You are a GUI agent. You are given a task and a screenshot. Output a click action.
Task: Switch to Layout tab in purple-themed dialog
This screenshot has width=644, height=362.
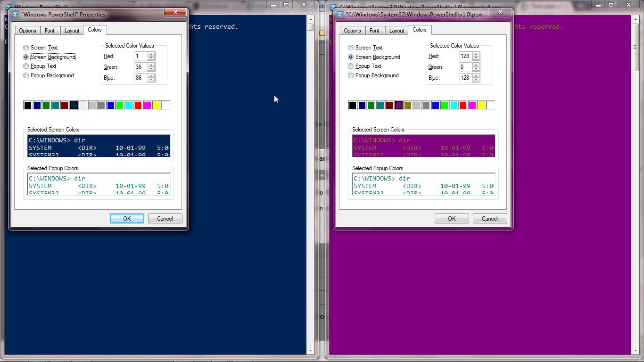point(396,31)
